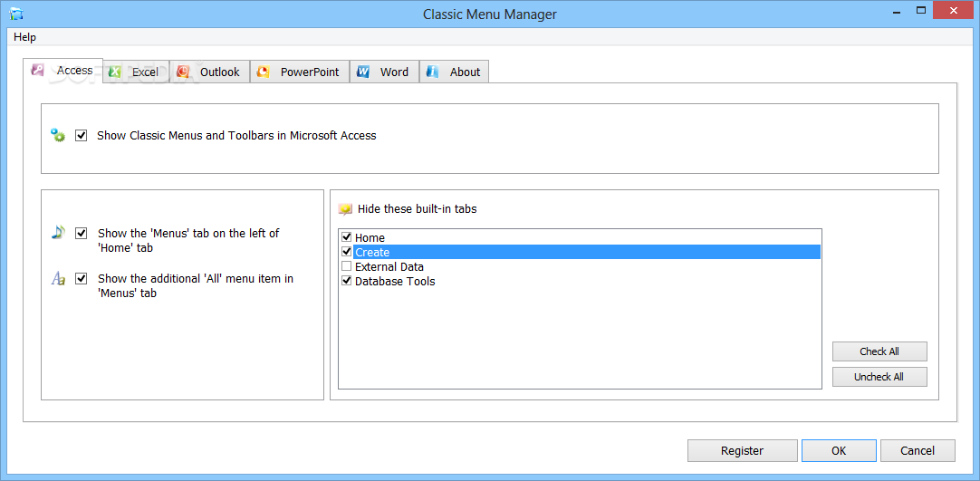Click the blue Word tab icon

pos(363,72)
